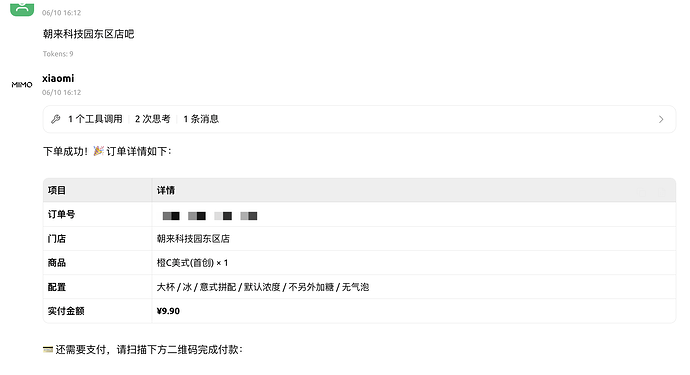Click the green user avatar icon
Viewport: 690px width, 375px height.
coord(22,9)
